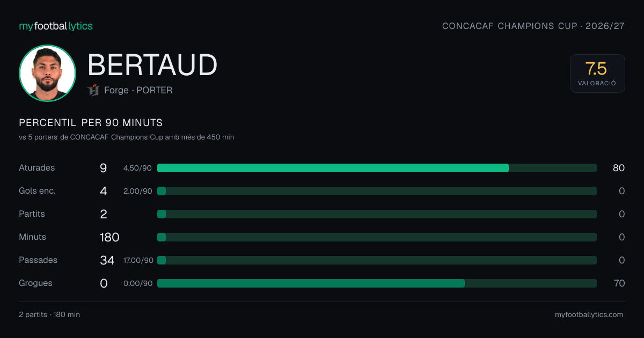Open the myfootballytics.com footer link

[589, 315]
